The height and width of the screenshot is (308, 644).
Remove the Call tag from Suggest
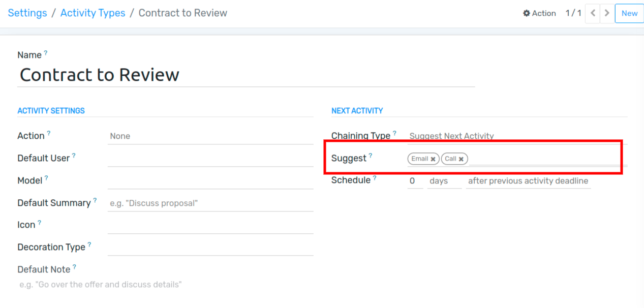tap(461, 159)
